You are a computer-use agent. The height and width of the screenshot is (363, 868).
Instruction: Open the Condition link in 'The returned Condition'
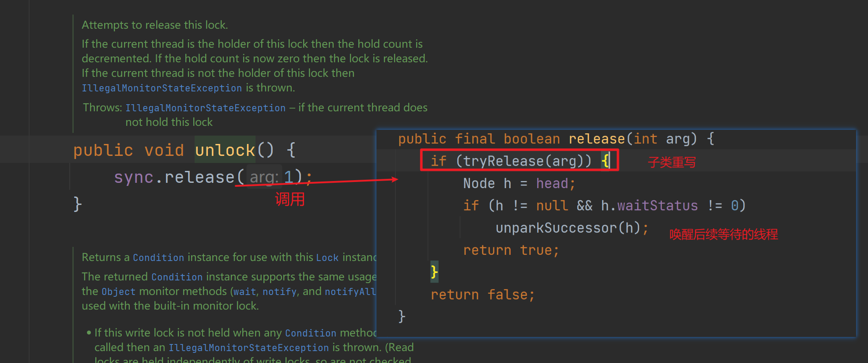[177, 277]
